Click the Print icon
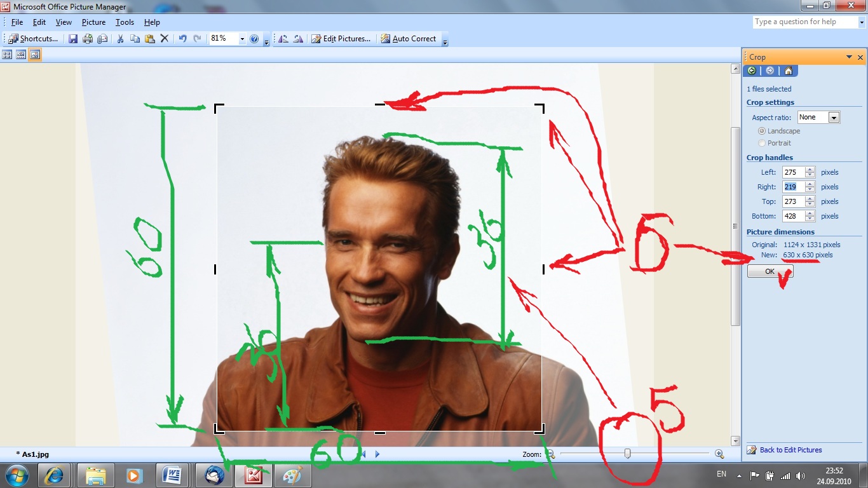Viewport: 868px width, 488px height. pyautogui.click(x=88, y=39)
